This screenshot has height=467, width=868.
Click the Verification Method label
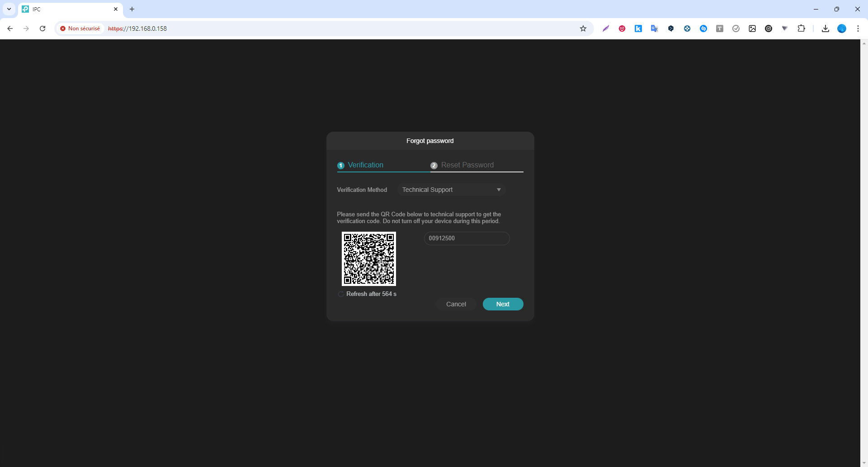click(x=362, y=190)
